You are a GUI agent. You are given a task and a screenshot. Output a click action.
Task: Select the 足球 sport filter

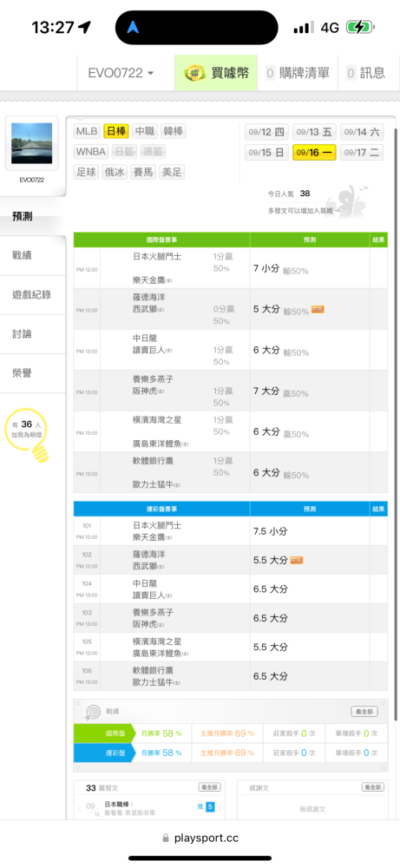[x=87, y=172]
